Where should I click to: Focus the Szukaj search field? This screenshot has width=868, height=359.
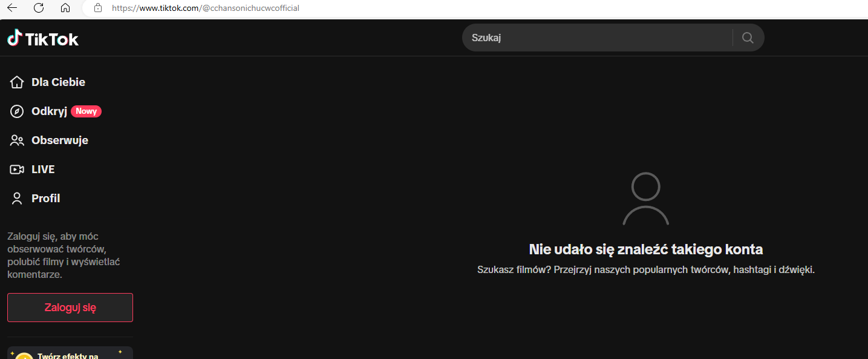[x=598, y=38]
